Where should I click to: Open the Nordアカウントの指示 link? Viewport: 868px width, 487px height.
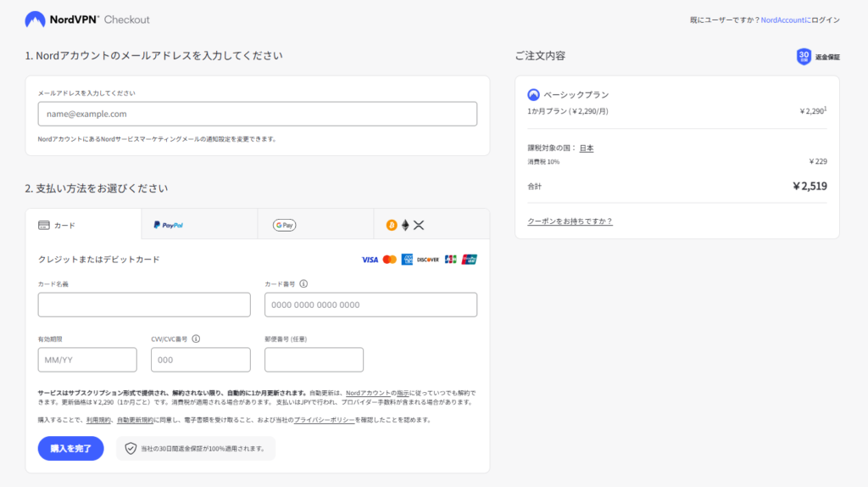[377, 393]
